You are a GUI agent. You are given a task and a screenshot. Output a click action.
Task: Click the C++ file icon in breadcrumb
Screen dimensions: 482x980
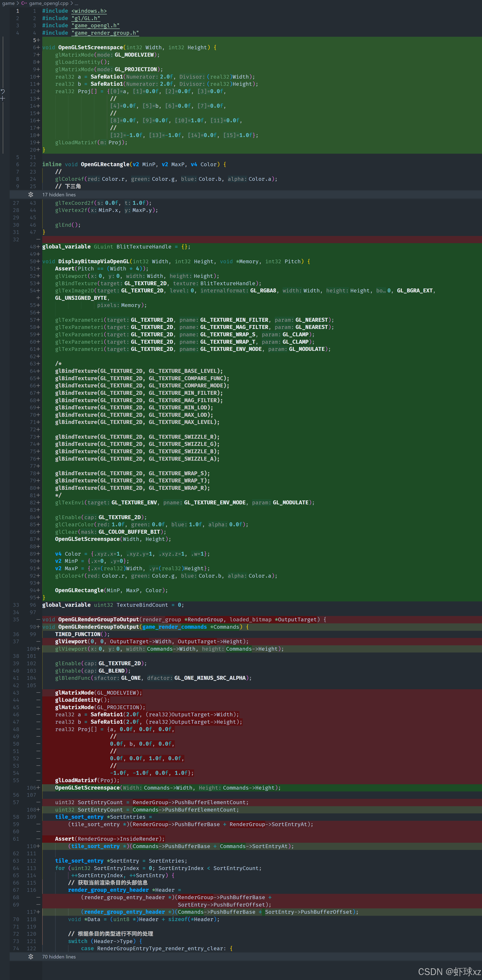click(24, 3)
